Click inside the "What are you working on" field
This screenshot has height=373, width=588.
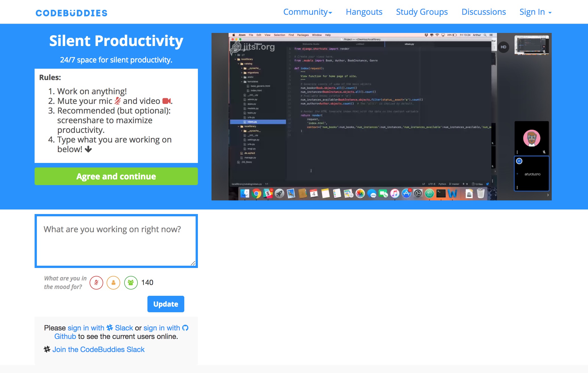[x=116, y=241]
